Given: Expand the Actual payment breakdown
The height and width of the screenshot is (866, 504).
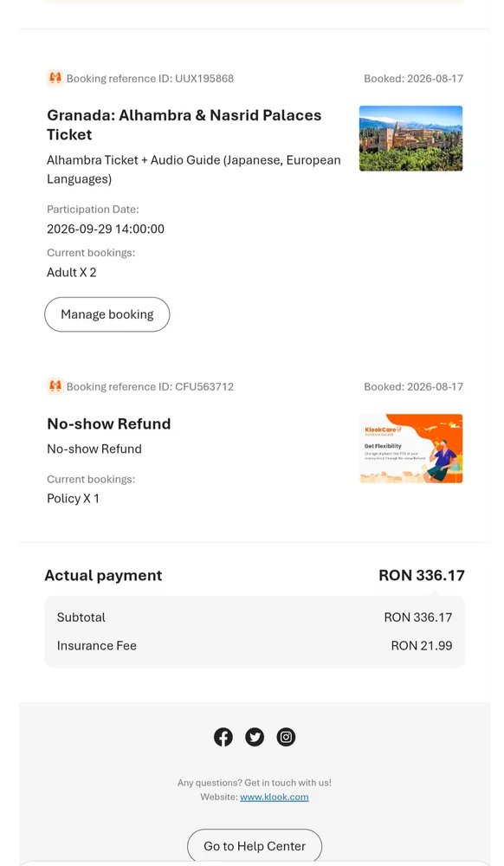Looking at the screenshot, I should (x=255, y=576).
